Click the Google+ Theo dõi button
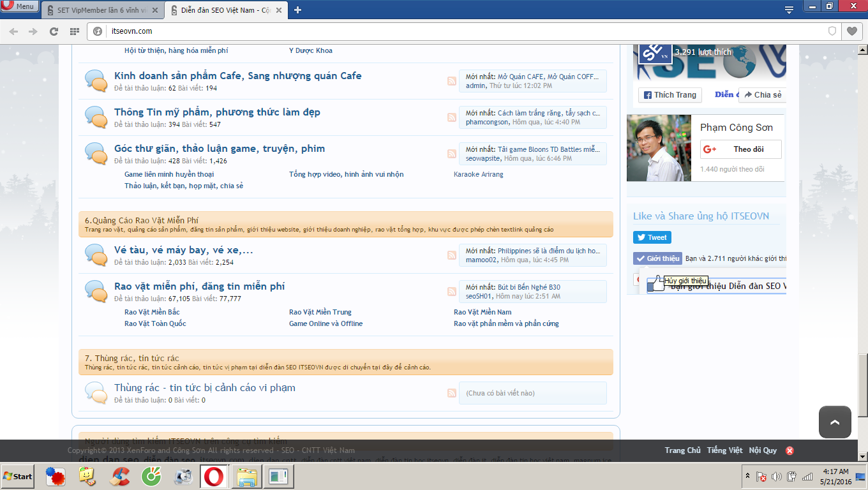Image resolution: width=868 pixels, height=490 pixels. (740, 149)
